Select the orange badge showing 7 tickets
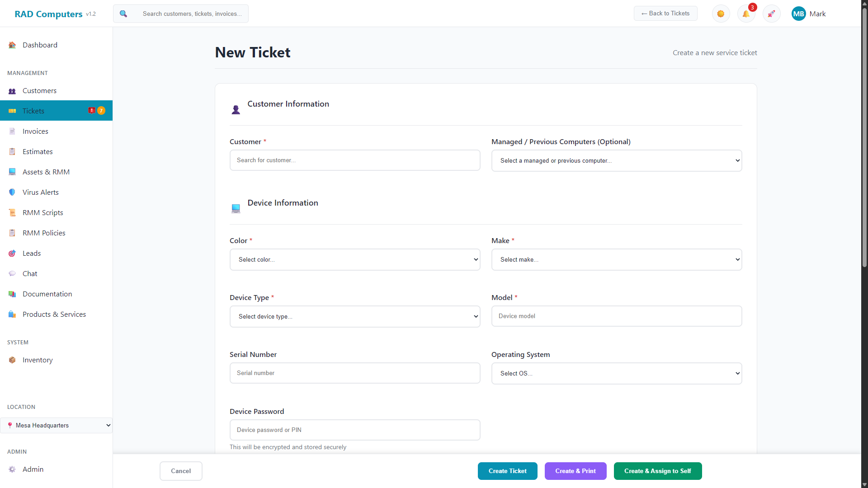 coord(101,110)
